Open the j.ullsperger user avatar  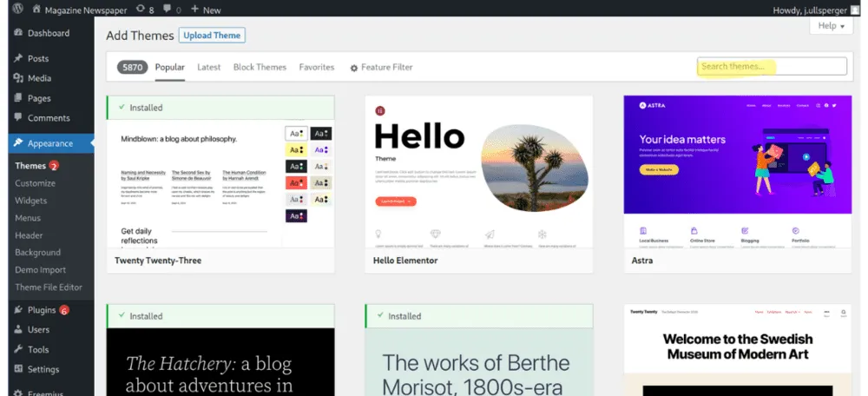855,10
